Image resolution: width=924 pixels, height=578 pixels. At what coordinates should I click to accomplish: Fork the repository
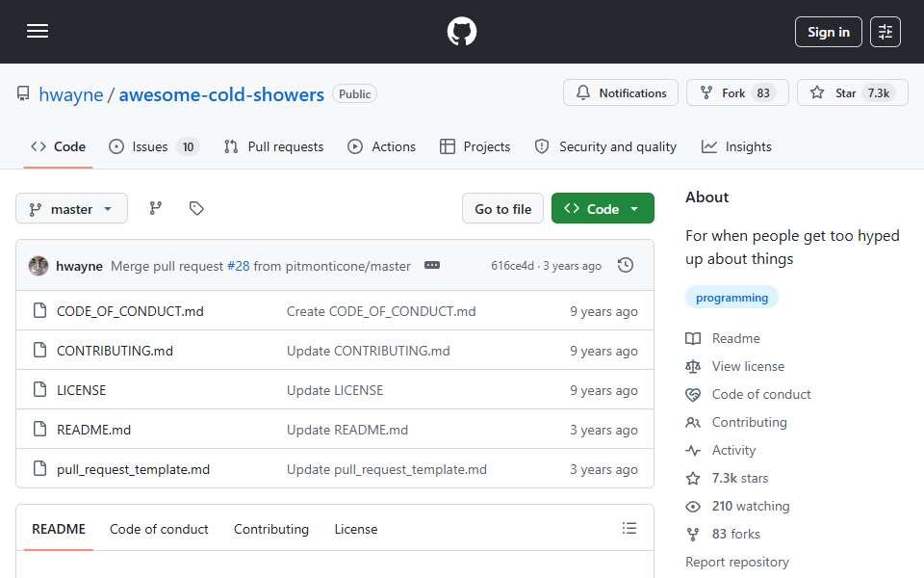737,92
